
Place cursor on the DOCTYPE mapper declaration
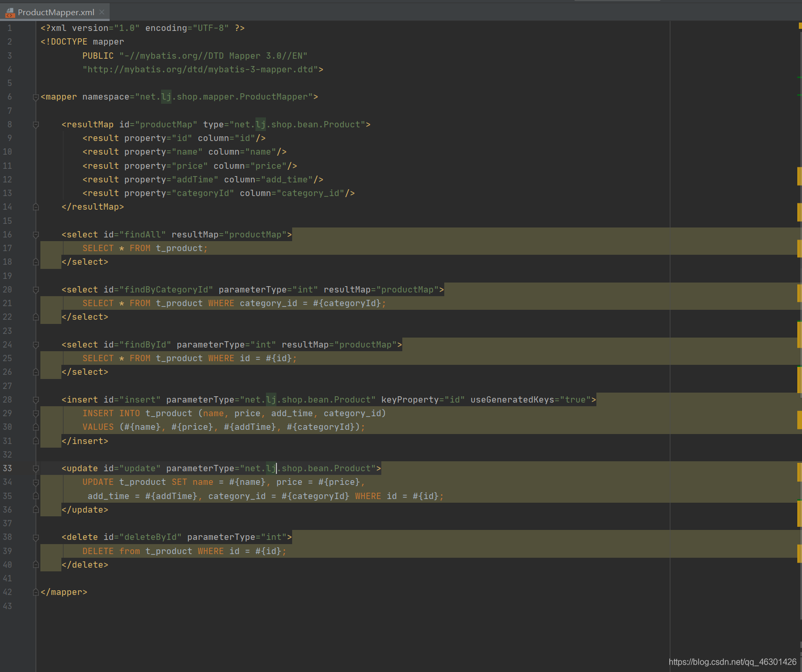(x=82, y=42)
